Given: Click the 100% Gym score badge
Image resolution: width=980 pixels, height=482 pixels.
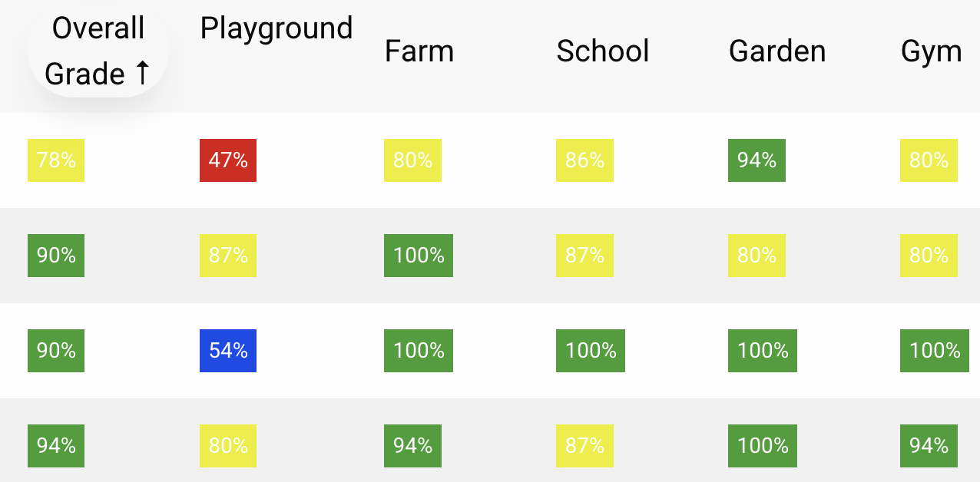Looking at the screenshot, I should pos(935,351).
